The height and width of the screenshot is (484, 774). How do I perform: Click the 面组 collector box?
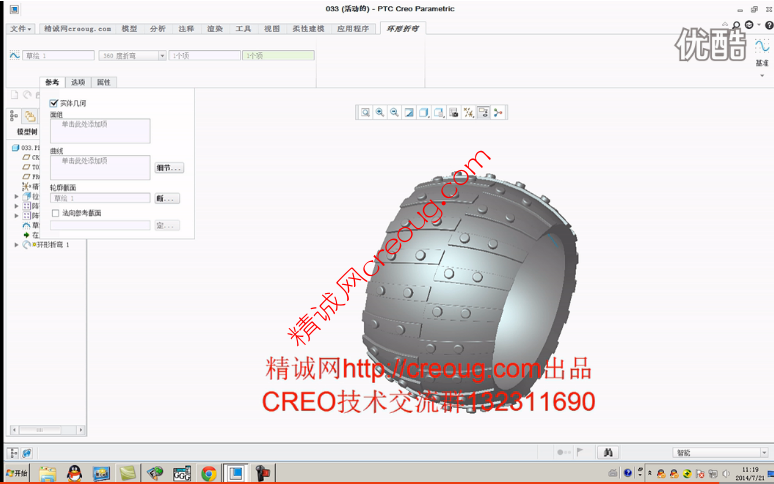(x=100, y=131)
